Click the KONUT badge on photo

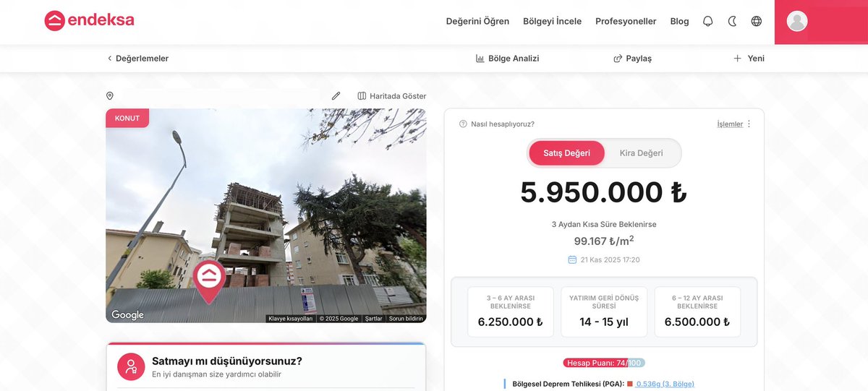pyautogui.click(x=127, y=118)
